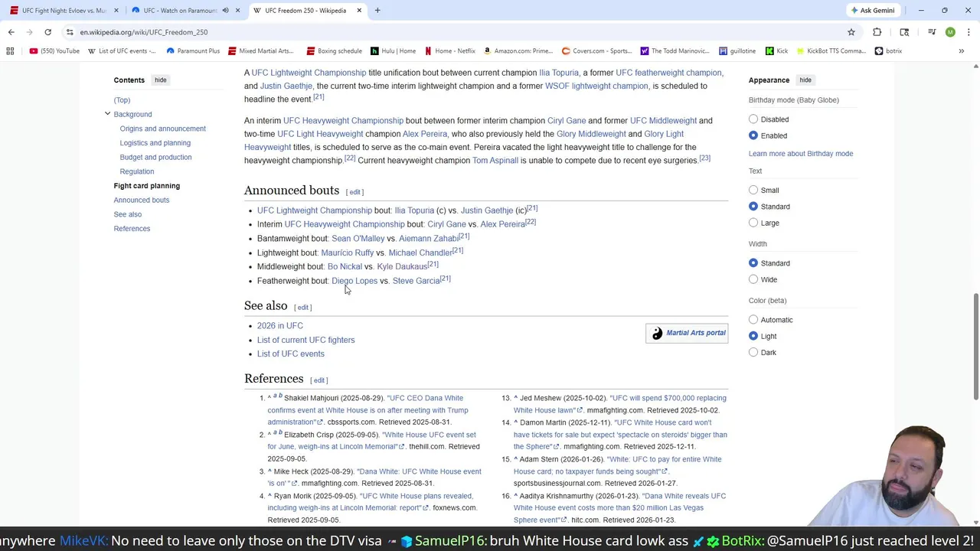Jump to Regulation in contents
The image size is (980, 551).
[x=137, y=171]
